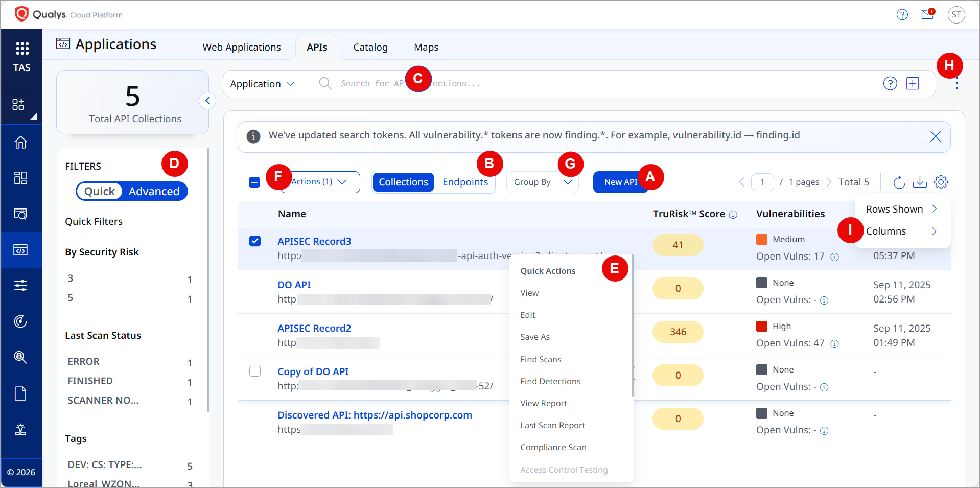This screenshot has width=980, height=488.
Task: Show the Collections view
Action: click(403, 182)
